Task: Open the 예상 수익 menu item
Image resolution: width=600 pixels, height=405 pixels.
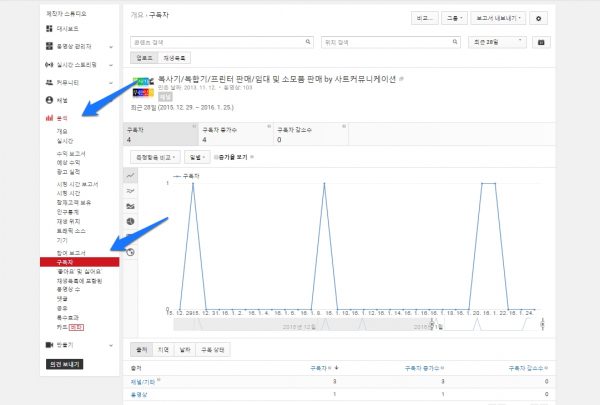Action: point(68,163)
